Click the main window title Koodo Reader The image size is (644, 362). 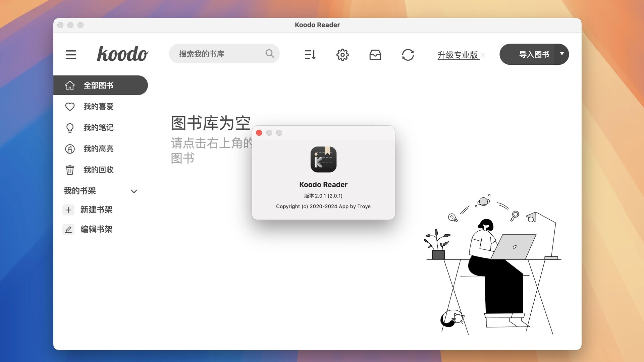pos(317,25)
